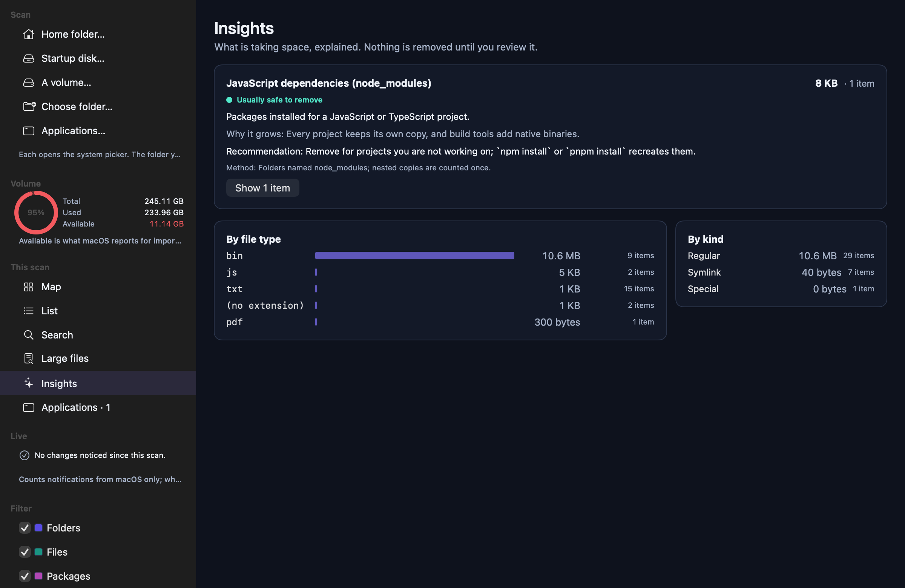
Task: Click the By file type heading
Action: click(254, 239)
